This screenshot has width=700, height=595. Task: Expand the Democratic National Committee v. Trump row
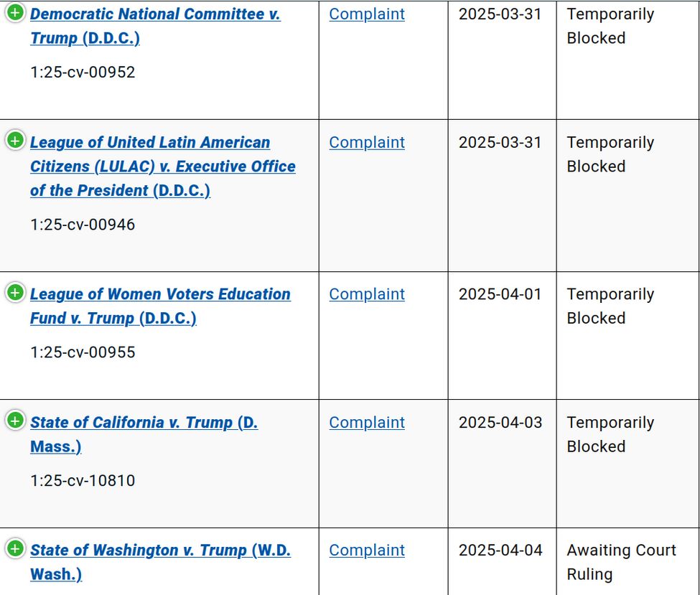point(14,13)
